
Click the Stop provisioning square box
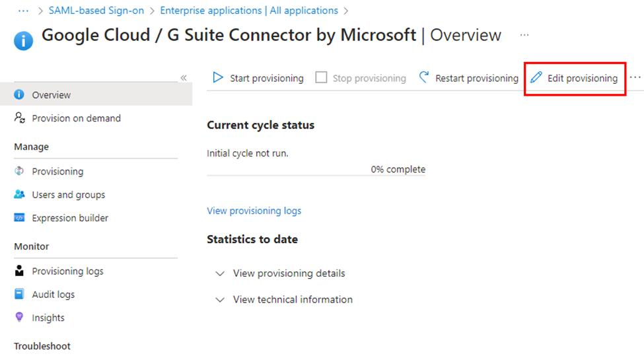pos(321,78)
